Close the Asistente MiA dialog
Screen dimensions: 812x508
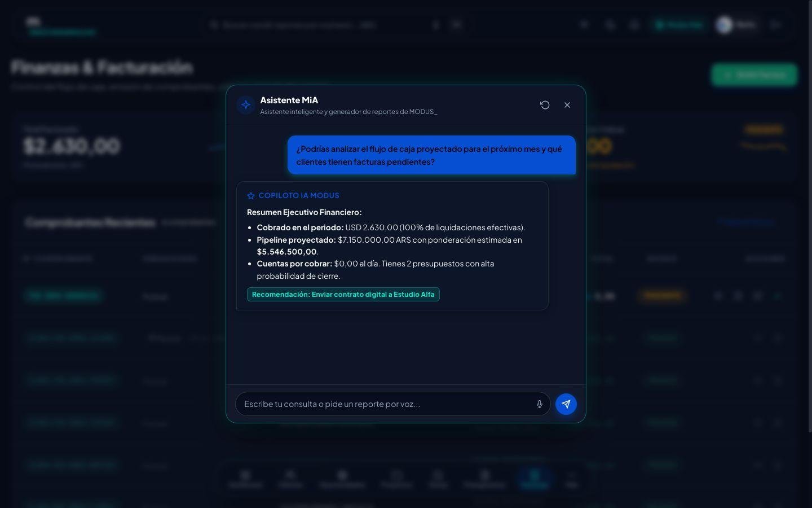tap(567, 105)
